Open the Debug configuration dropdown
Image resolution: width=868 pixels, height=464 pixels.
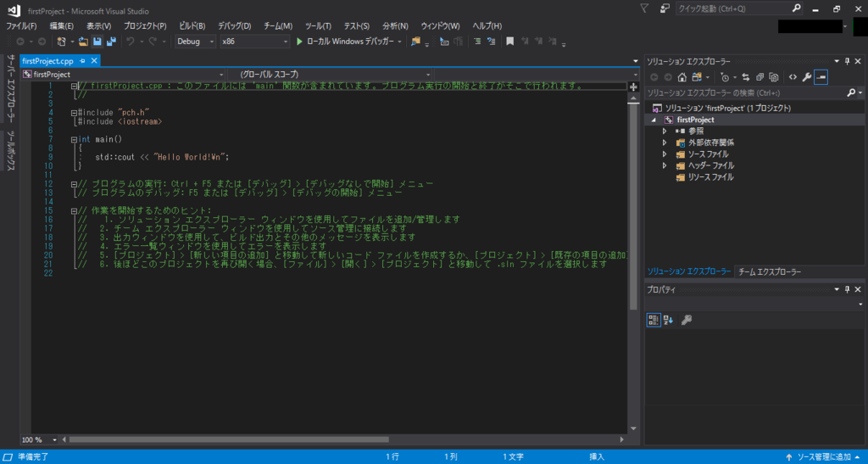[195, 42]
